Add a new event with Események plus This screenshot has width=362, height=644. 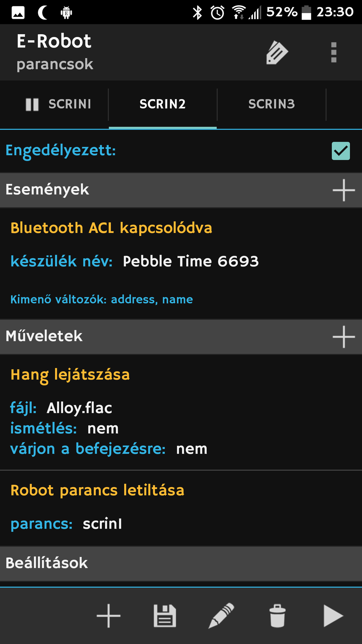344,190
